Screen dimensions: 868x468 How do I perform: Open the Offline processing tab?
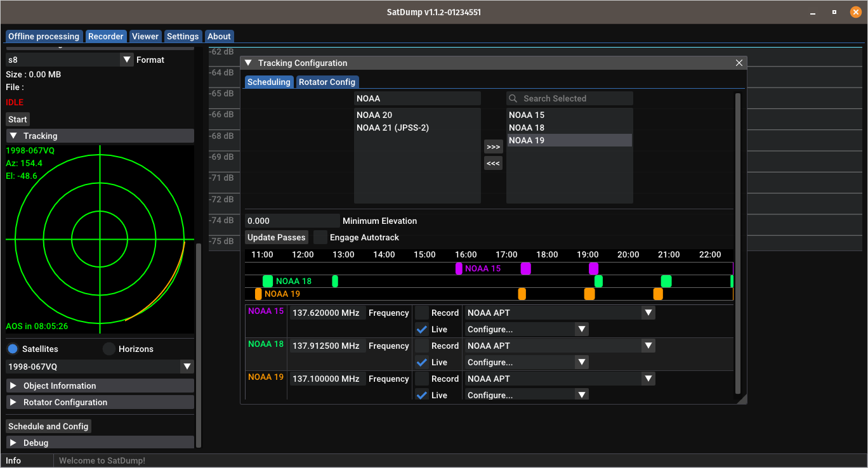tap(44, 36)
